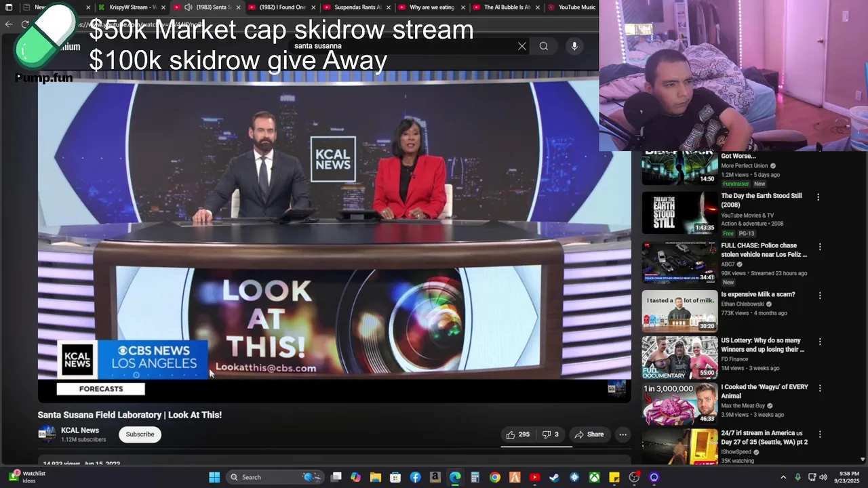Open KCAL News channel name link
Viewport: 868px width, 488px height.
pos(80,430)
